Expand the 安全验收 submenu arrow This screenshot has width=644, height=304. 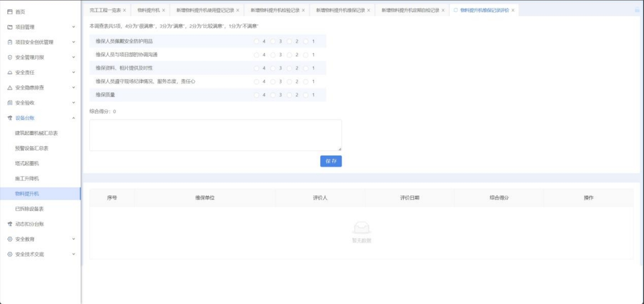73,103
